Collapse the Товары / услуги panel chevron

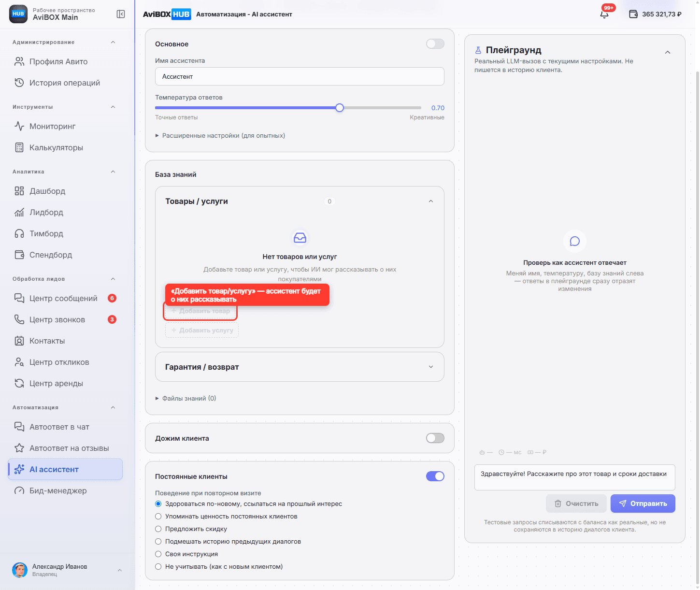[431, 201]
